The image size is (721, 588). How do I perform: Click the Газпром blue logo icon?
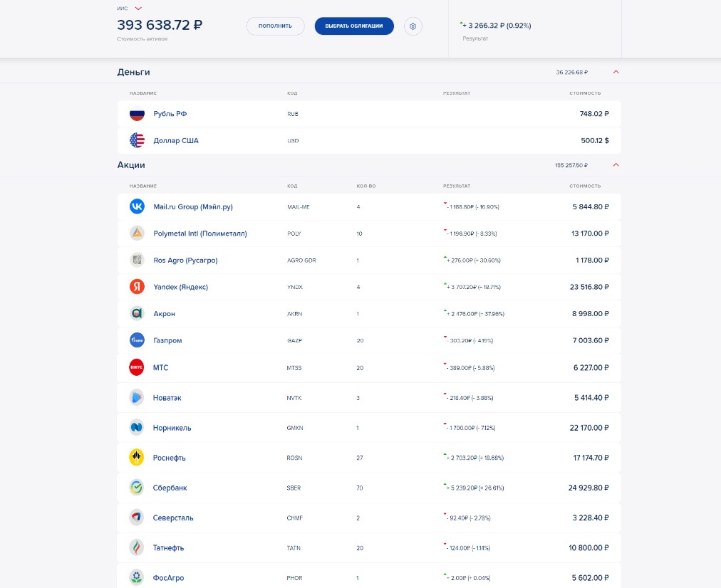pyautogui.click(x=137, y=340)
